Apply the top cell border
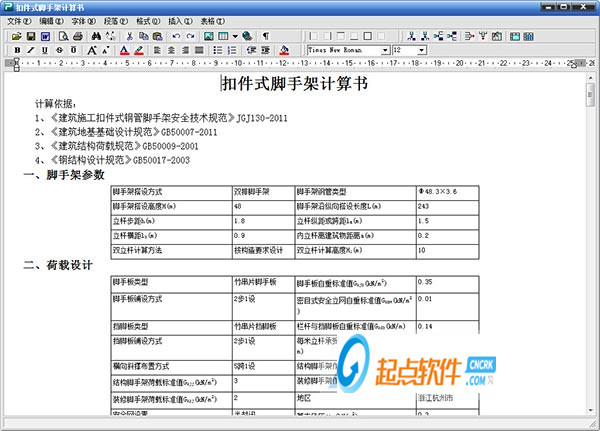This screenshot has height=431, width=600. coord(341,36)
